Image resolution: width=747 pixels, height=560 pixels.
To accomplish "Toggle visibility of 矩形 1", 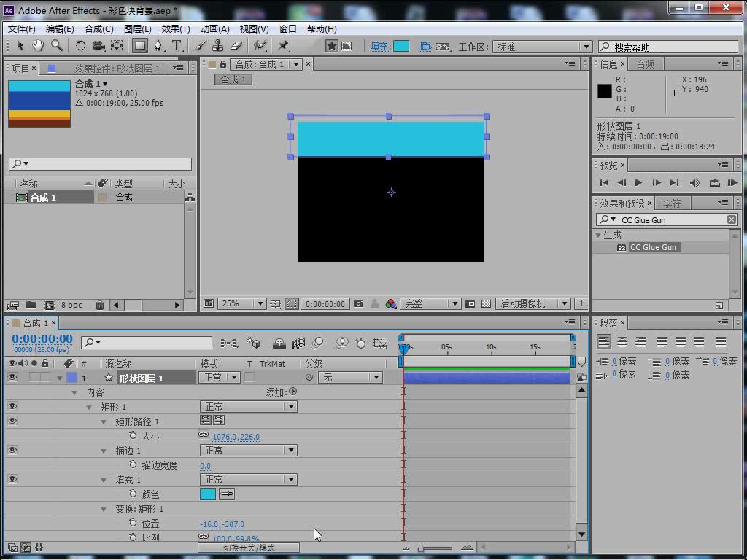I will [x=12, y=406].
